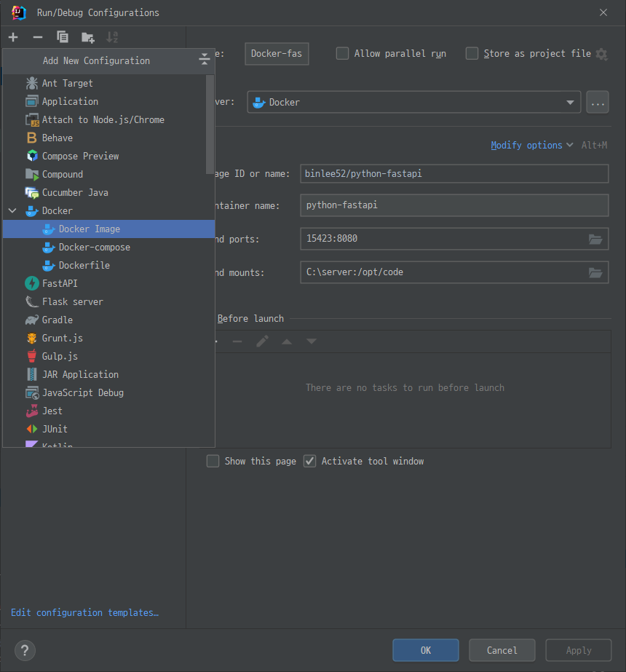
Task: Click the Cancel button
Action: tap(502, 650)
